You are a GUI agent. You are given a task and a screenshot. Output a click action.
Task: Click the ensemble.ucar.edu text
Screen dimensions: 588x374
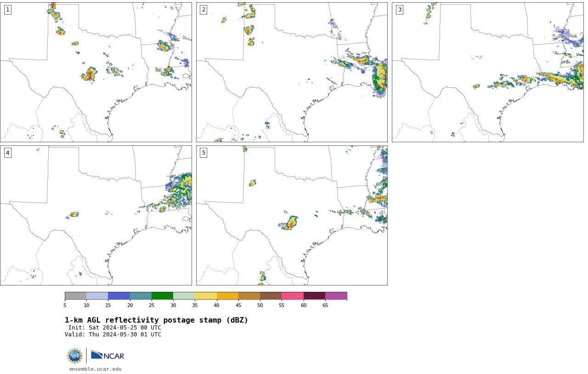tap(96, 369)
